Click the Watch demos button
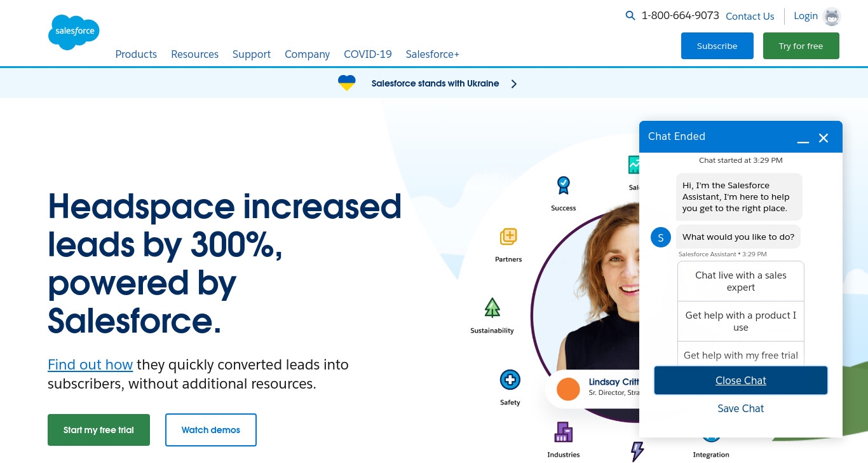 click(x=211, y=430)
